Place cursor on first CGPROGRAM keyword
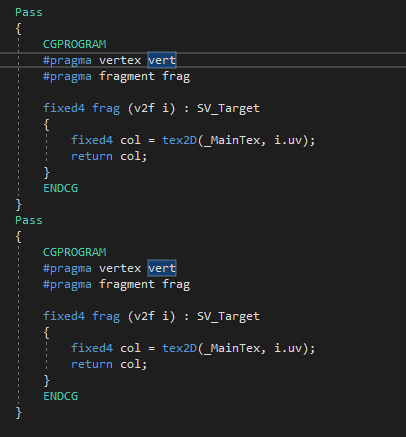This screenshot has width=406, height=437. pyautogui.click(x=75, y=44)
